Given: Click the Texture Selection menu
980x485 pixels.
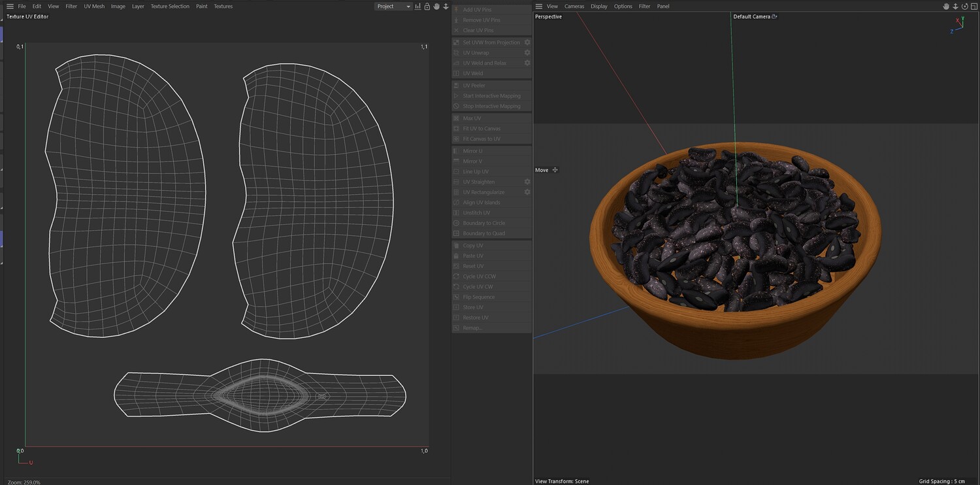Looking at the screenshot, I should (x=170, y=7).
